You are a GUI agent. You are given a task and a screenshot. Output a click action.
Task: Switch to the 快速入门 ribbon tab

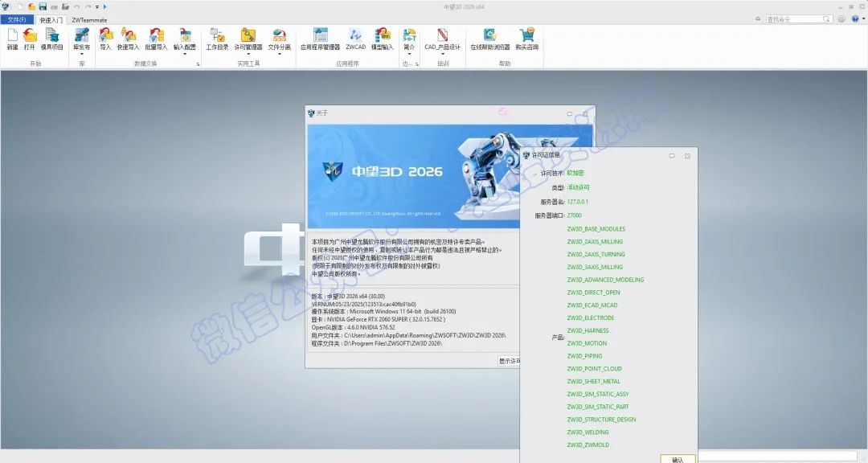coord(51,20)
